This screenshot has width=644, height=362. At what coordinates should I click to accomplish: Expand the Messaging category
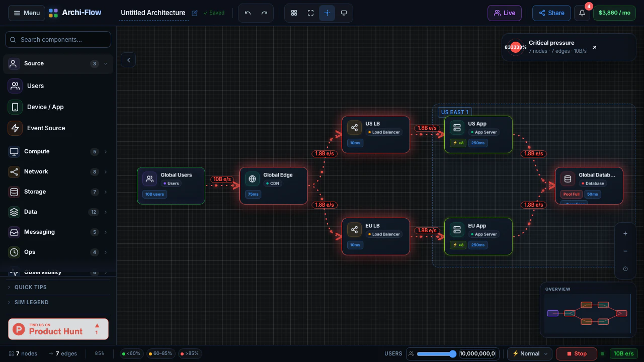[58, 232]
